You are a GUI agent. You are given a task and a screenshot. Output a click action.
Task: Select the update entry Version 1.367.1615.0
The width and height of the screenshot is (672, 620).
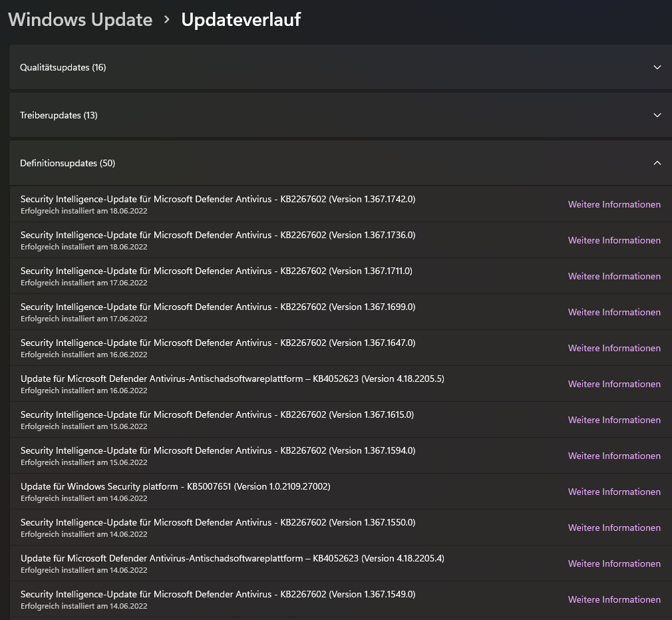point(341,420)
